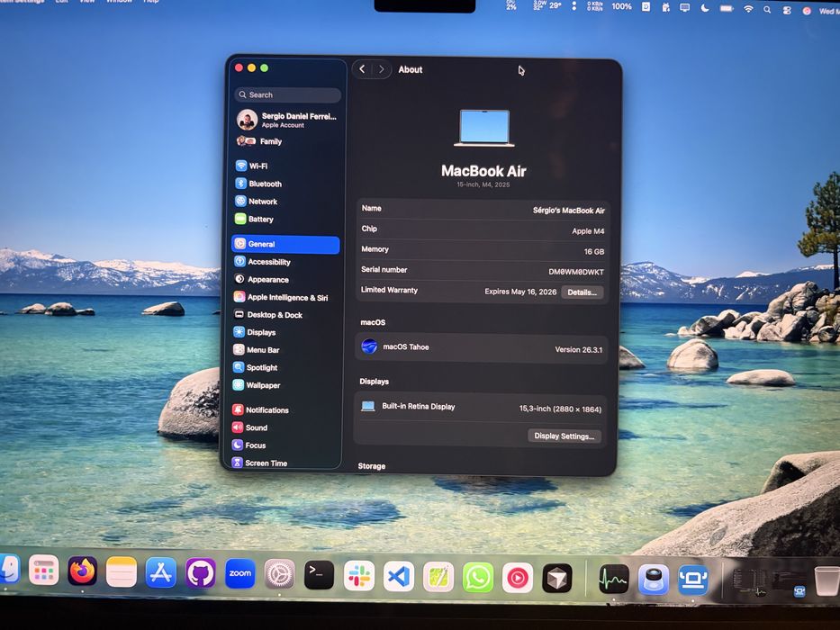This screenshot has height=630, width=840.
Task: Click System Settings gear in Dock
Action: coord(280,574)
